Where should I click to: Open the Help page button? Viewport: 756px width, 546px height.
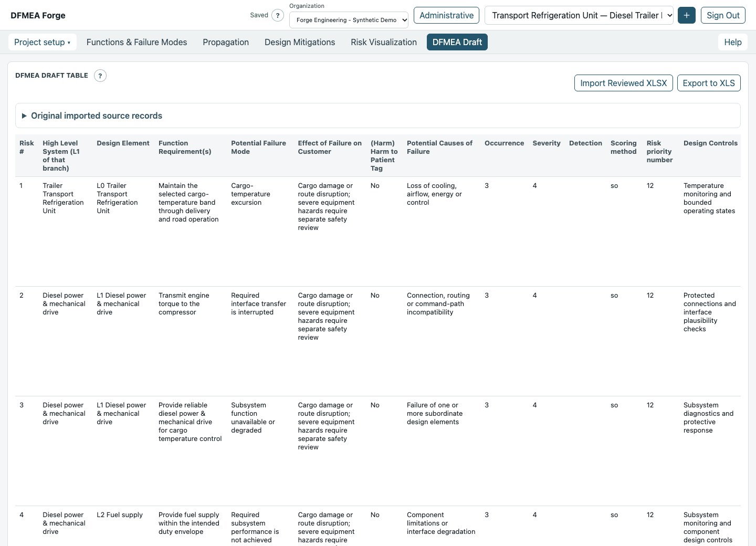click(733, 42)
